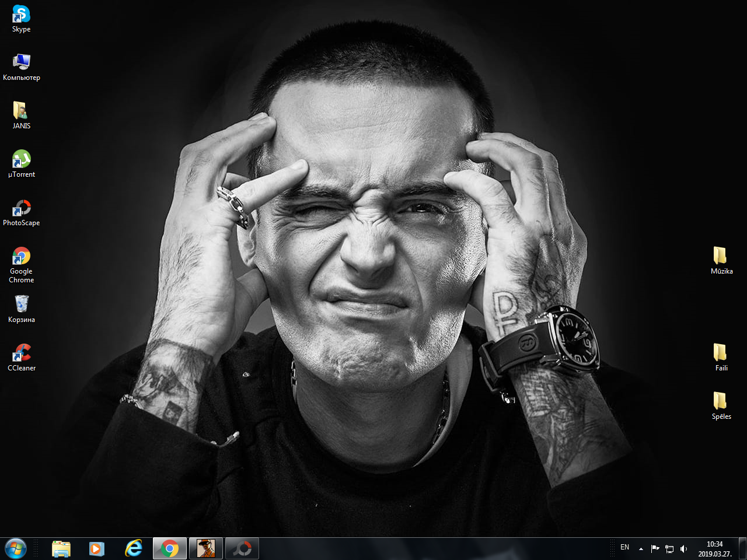The width and height of the screenshot is (747, 560).
Task: Open the Action Center flag icon
Action: tap(655, 549)
